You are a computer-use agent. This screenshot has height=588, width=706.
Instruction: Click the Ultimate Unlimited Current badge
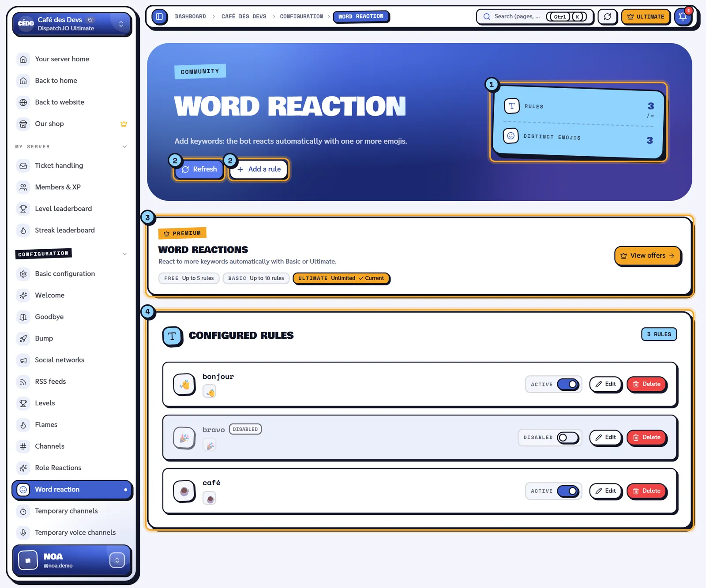point(341,278)
